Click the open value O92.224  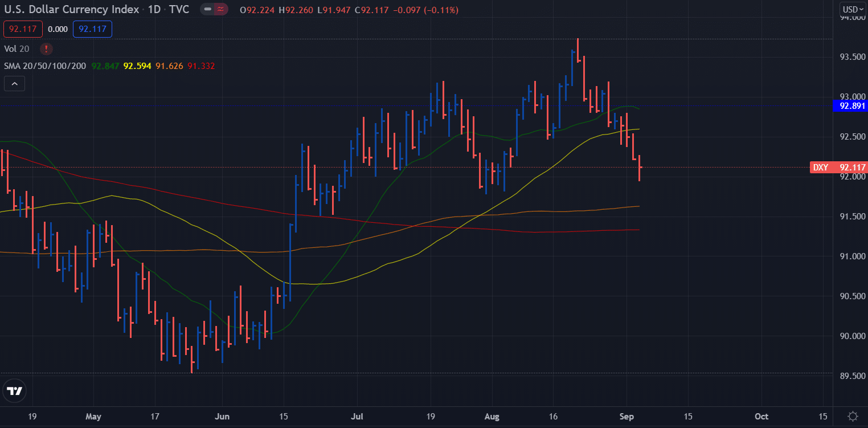(x=257, y=10)
